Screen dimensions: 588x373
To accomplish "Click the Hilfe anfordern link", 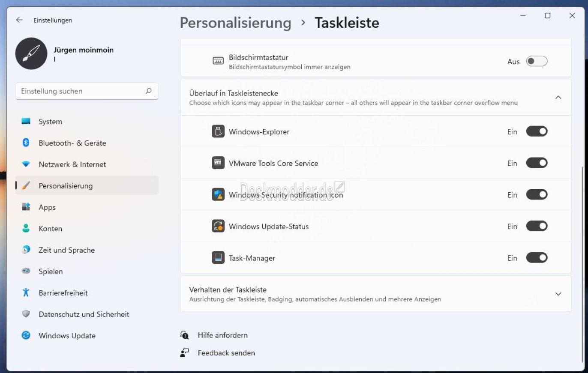I will click(222, 335).
